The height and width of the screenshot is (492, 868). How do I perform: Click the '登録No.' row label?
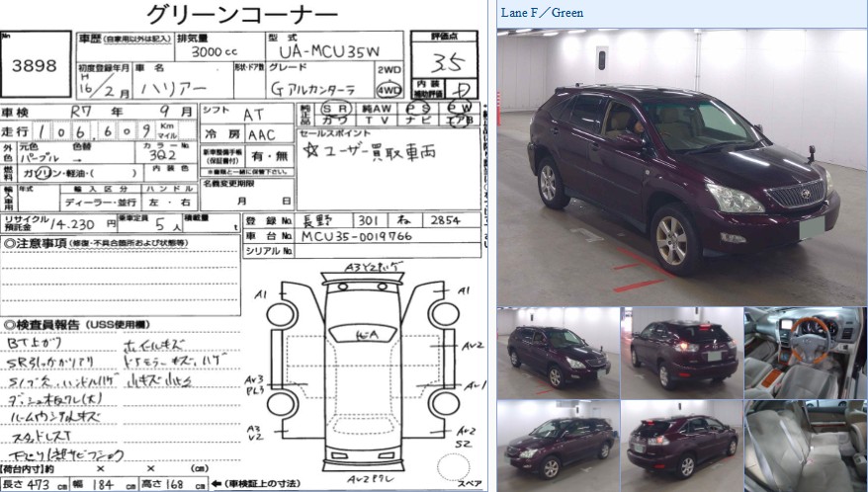(x=269, y=221)
